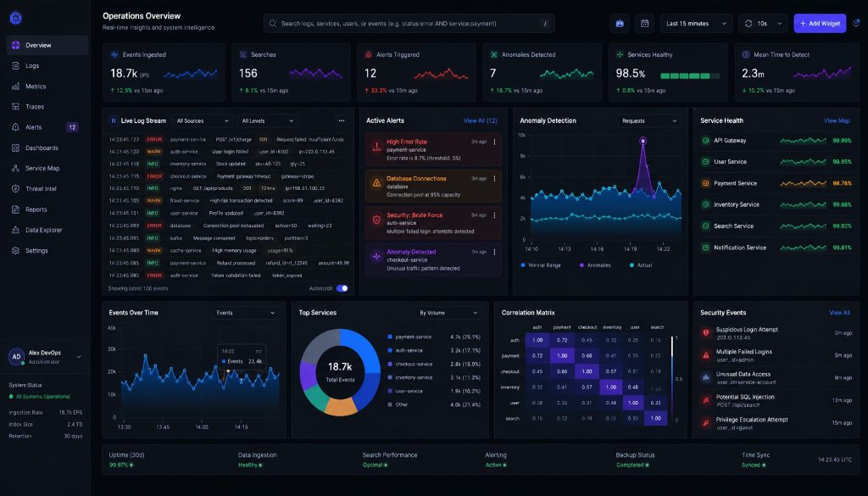The height and width of the screenshot is (496, 868).
Task: Toggle payment-service legend color swatch
Action: pos(390,337)
